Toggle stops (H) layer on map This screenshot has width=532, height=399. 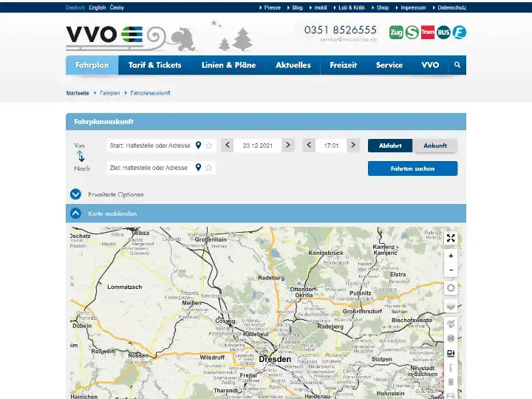point(451,338)
